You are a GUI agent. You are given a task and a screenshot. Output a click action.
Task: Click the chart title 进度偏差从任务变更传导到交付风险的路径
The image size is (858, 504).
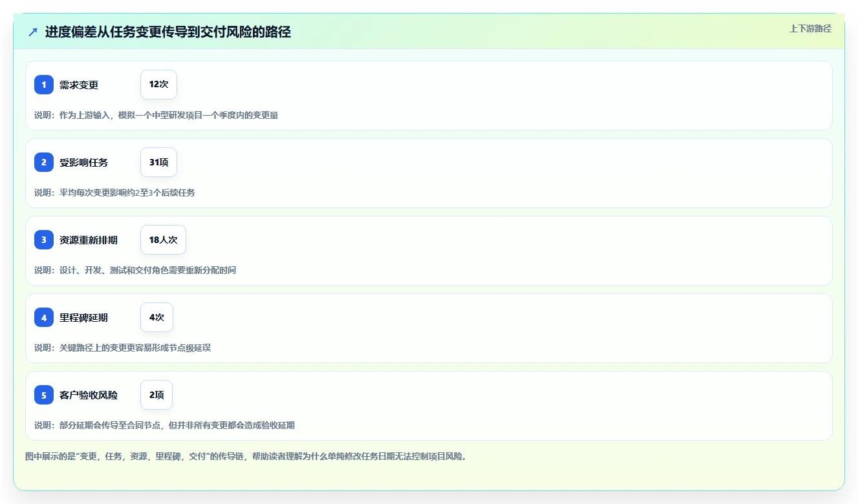click(x=168, y=32)
